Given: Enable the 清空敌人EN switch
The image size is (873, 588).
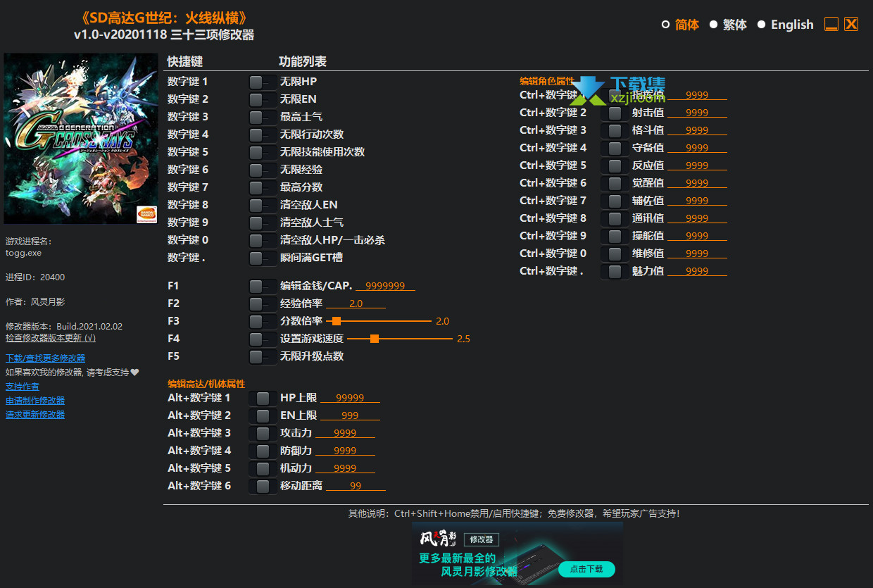Looking at the screenshot, I should pos(263,205).
